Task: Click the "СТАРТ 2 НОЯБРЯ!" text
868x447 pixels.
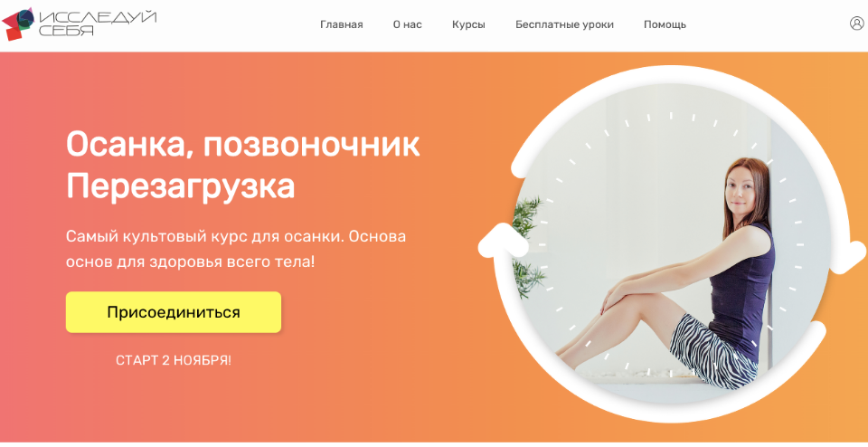Action: (174, 360)
